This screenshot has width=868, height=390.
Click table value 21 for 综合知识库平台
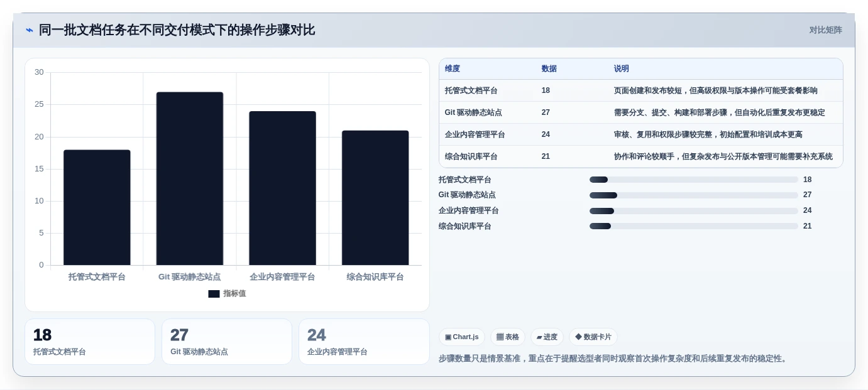click(546, 156)
